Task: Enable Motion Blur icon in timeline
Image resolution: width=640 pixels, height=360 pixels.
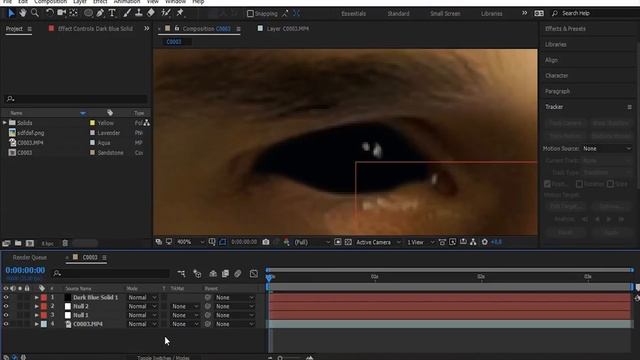Action: (238, 273)
